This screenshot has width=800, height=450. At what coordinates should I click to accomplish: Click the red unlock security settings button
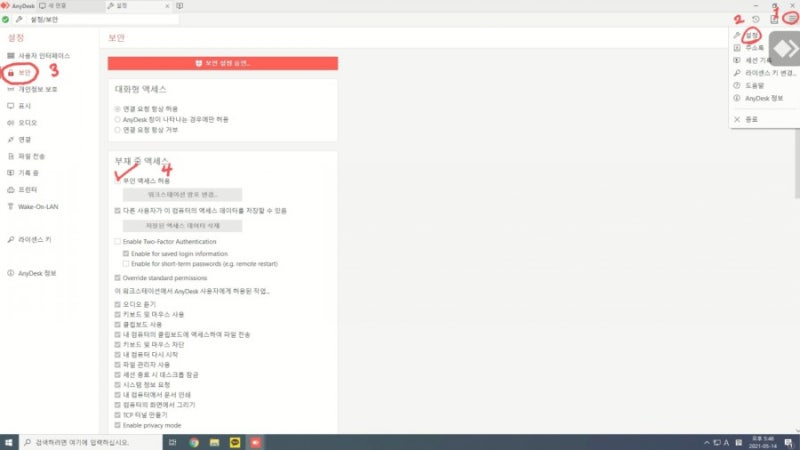[222, 63]
